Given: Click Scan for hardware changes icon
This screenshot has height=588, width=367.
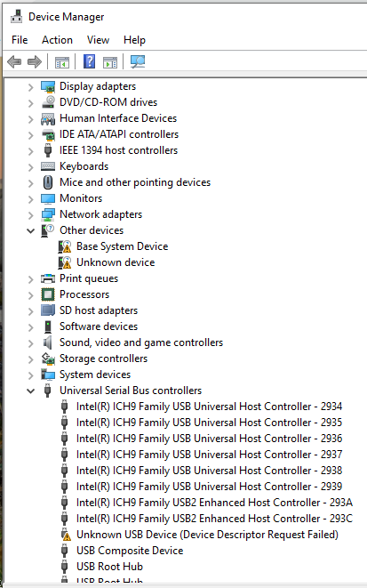Looking at the screenshot, I should [x=138, y=61].
